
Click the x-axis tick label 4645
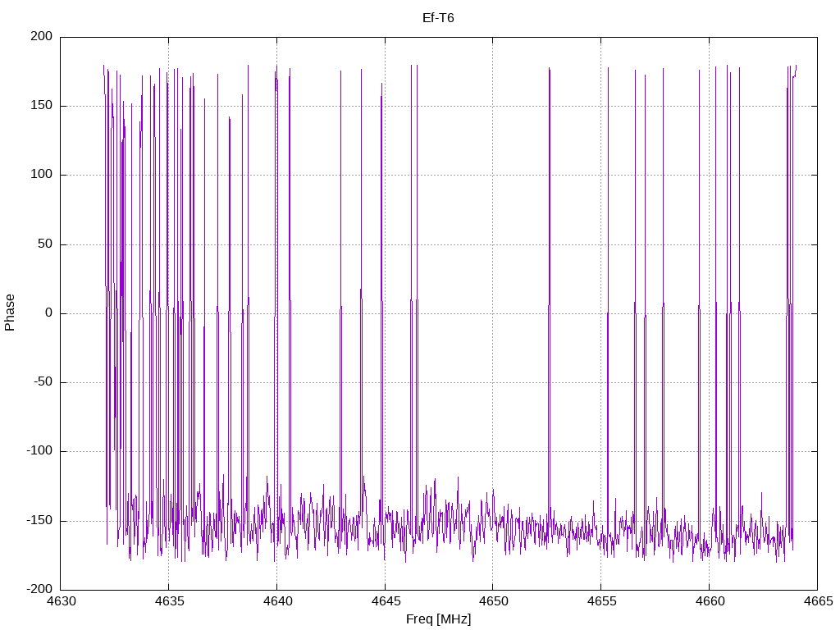point(386,601)
